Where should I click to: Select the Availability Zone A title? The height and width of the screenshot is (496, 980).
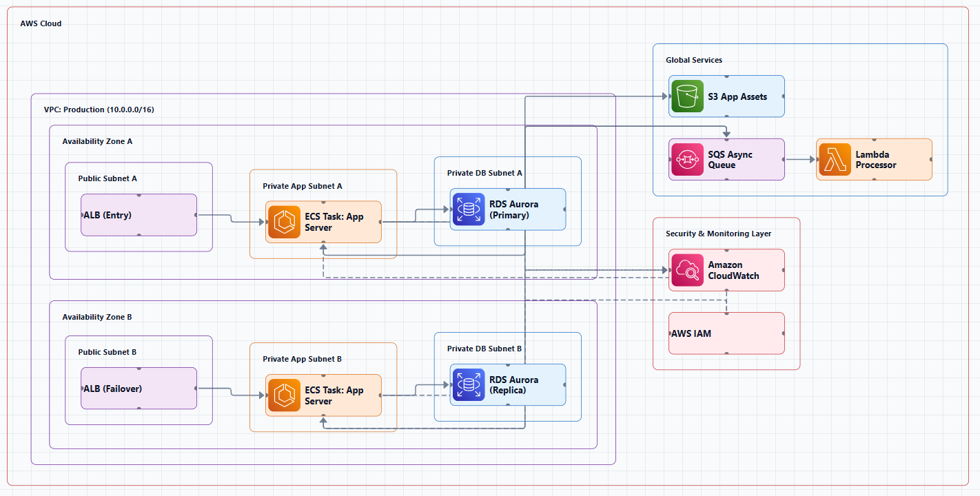tap(97, 141)
